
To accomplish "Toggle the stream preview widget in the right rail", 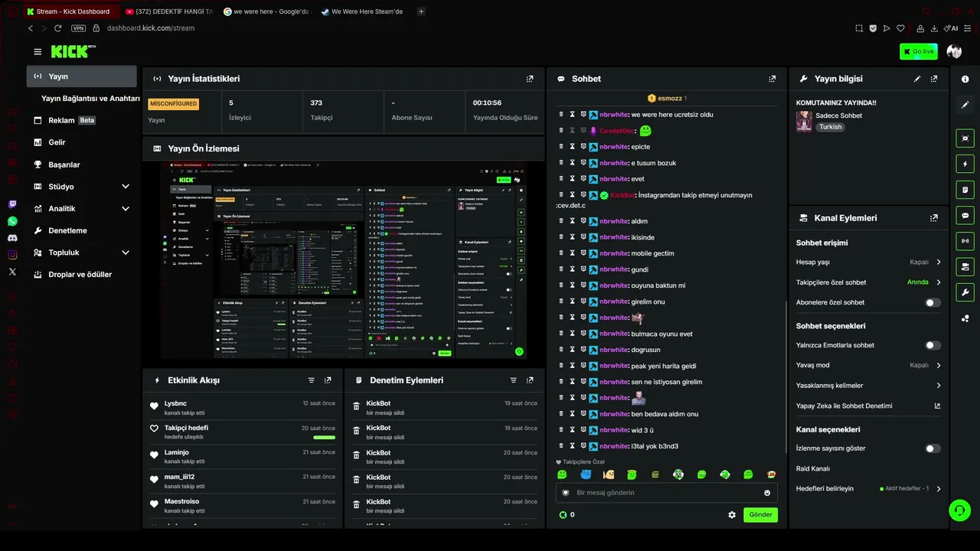I will pyautogui.click(x=965, y=139).
